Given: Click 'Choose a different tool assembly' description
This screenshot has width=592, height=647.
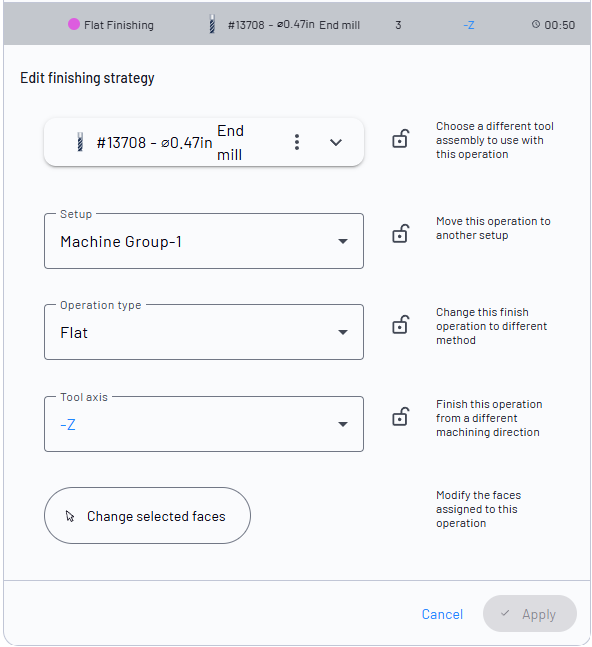Looking at the screenshot, I should pos(495,140).
